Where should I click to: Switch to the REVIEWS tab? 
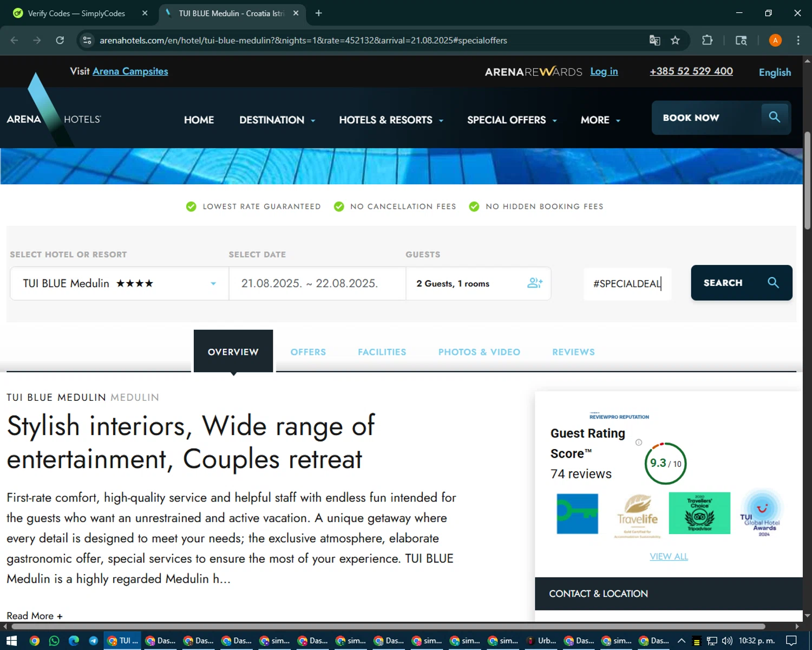click(573, 352)
